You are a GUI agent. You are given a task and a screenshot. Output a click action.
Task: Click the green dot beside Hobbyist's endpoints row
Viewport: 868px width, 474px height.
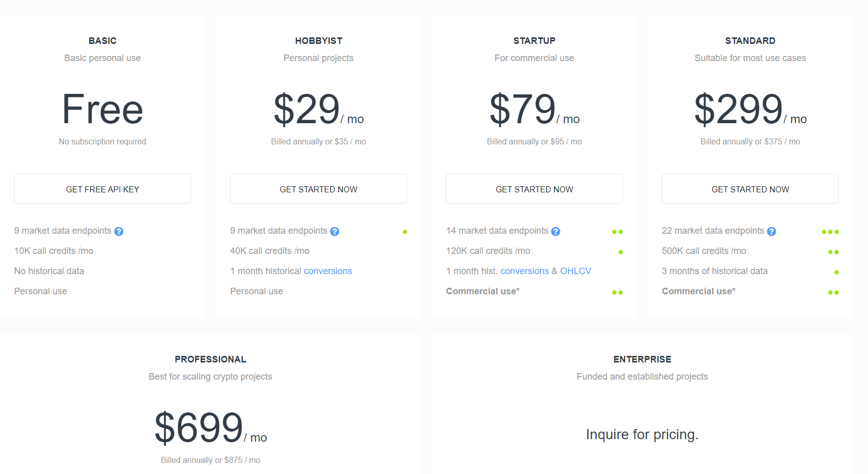(x=405, y=232)
